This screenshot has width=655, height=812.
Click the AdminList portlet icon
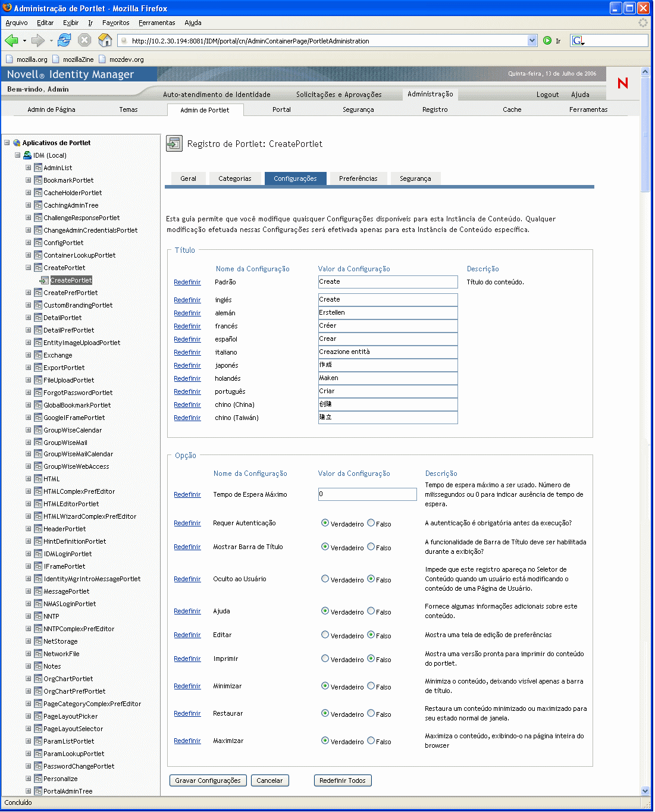click(38, 168)
